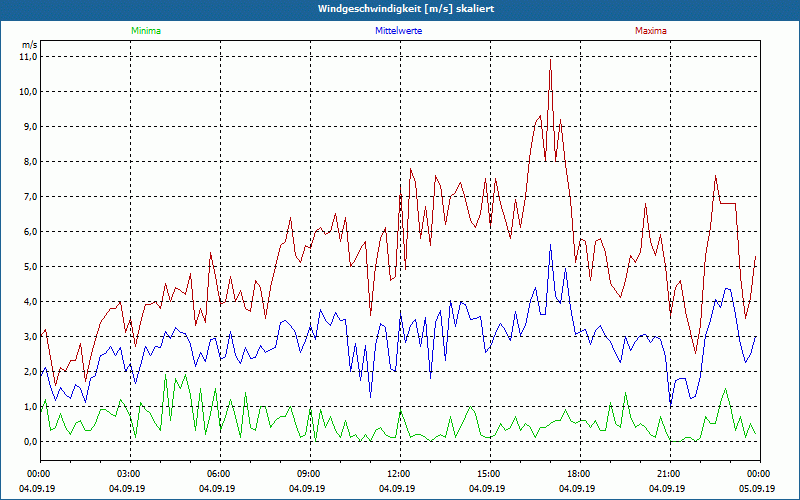This screenshot has width=800, height=500.
Task: Click the Windgeschwindigkeit [m/s] skaliert title
Action: click(x=406, y=9)
